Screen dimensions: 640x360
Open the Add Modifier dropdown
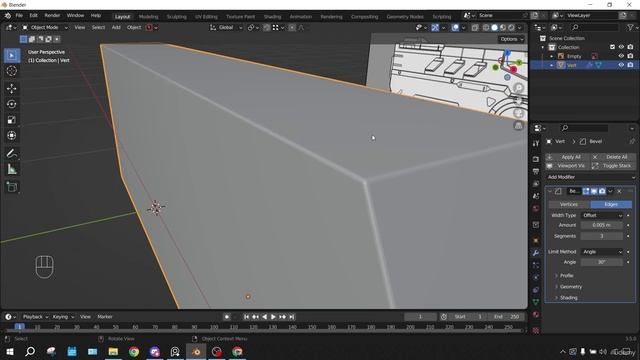[x=591, y=177]
